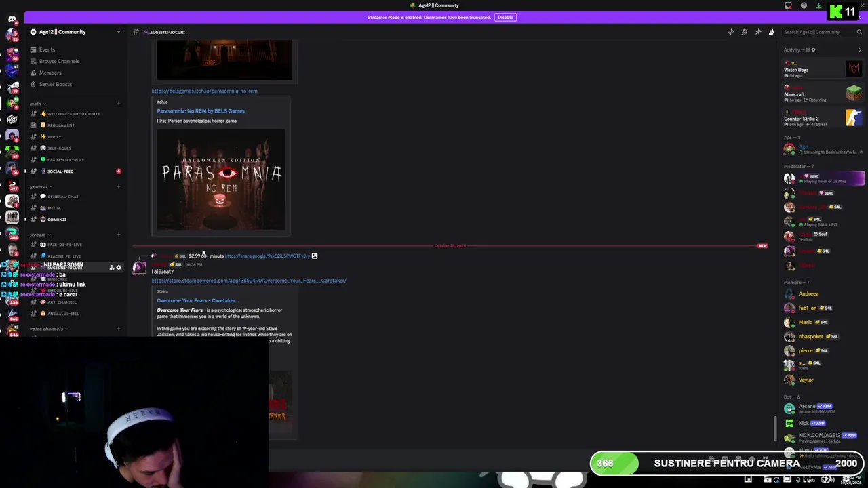868x488 pixels.
Task: Disable Streamer Mode from the top banner
Action: pyautogui.click(x=505, y=17)
